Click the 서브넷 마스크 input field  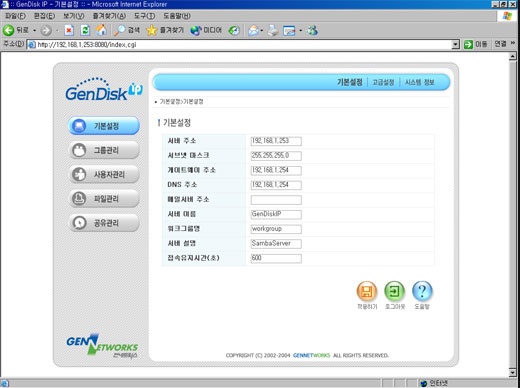tap(276, 156)
